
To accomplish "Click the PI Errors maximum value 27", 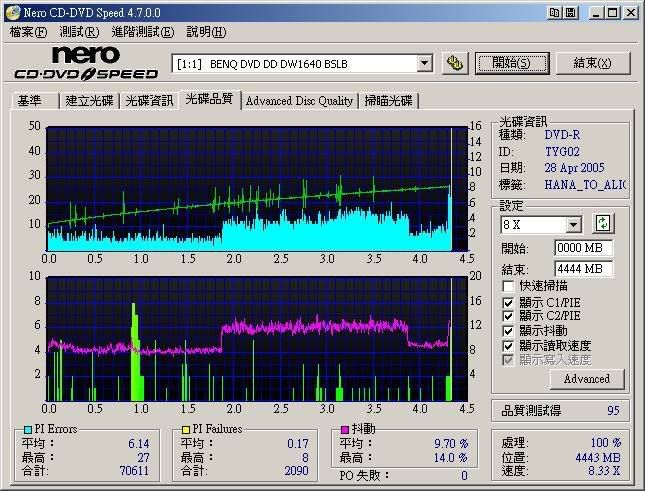I will [143, 458].
